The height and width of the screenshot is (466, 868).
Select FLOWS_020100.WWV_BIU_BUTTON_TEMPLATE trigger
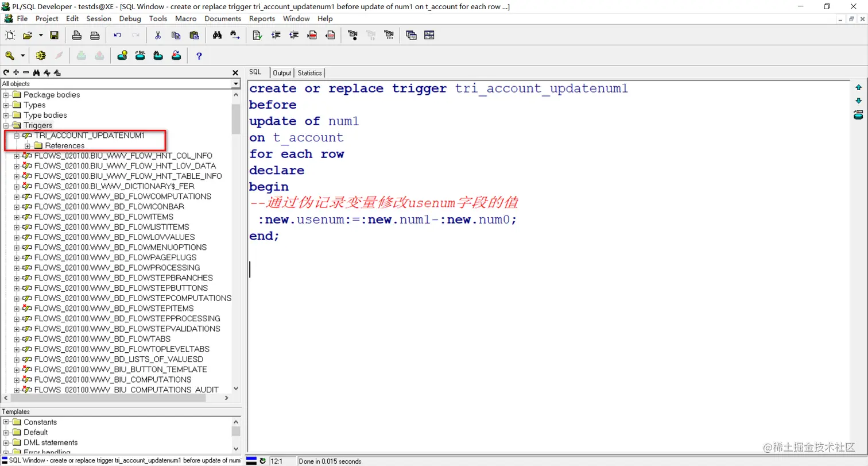(x=121, y=369)
